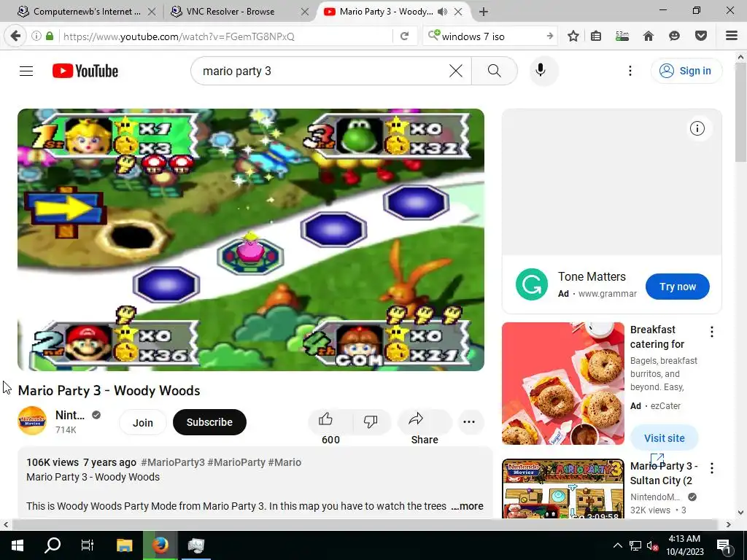The width and height of the screenshot is (747, 560).
Task: Open Firefox home page icon
Action: click(649, 36)
